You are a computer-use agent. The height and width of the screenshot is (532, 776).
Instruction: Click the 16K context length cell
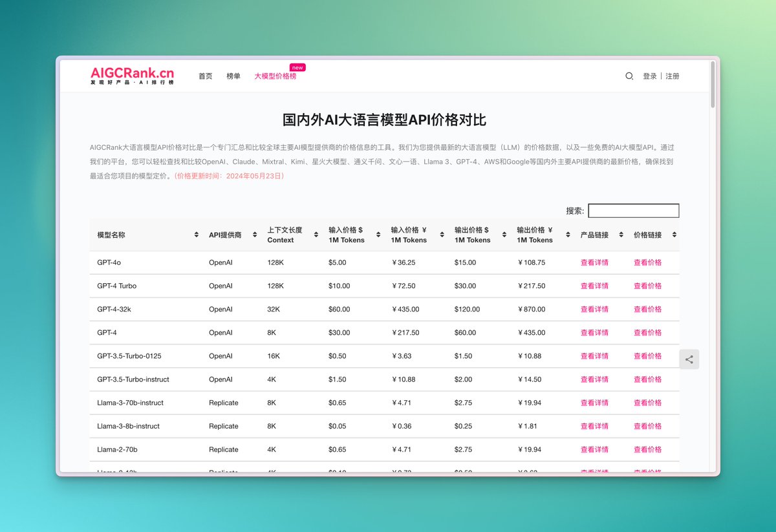[274, 356]
